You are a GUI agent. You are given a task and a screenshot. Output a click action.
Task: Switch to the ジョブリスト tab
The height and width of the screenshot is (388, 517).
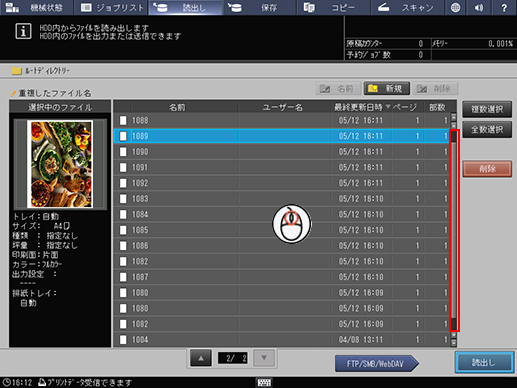111,7
